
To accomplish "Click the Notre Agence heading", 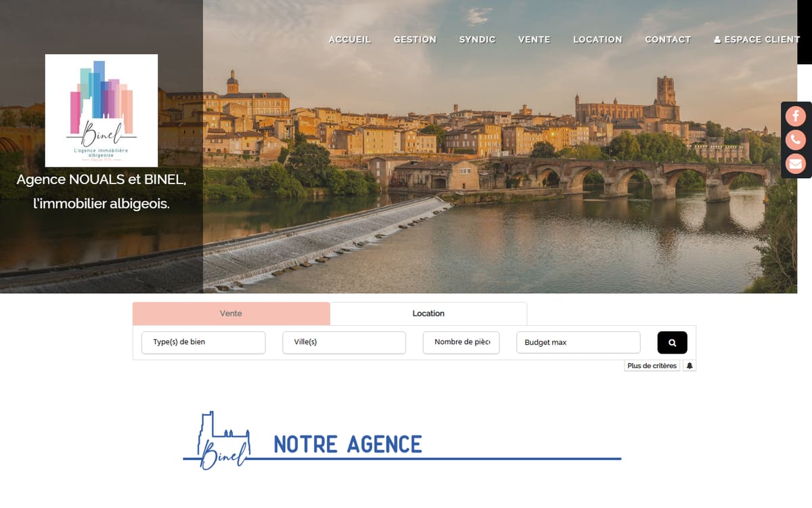I will [348, 444].
